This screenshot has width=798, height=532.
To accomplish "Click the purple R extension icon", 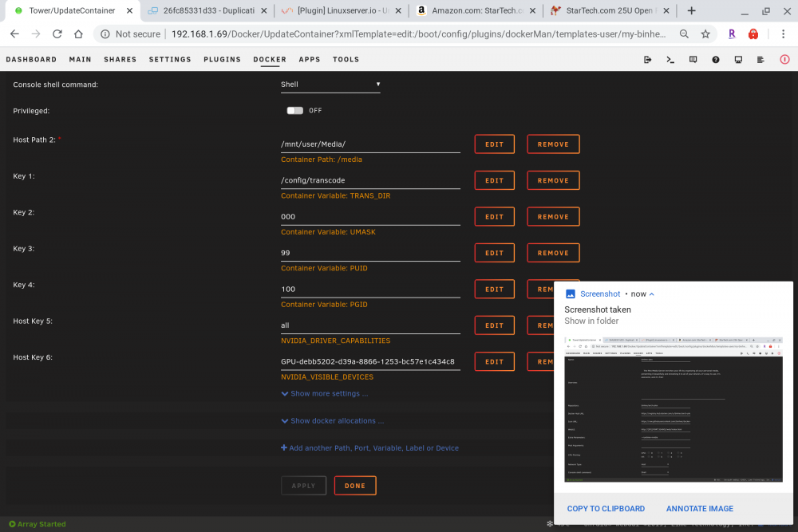I will 732,34.
